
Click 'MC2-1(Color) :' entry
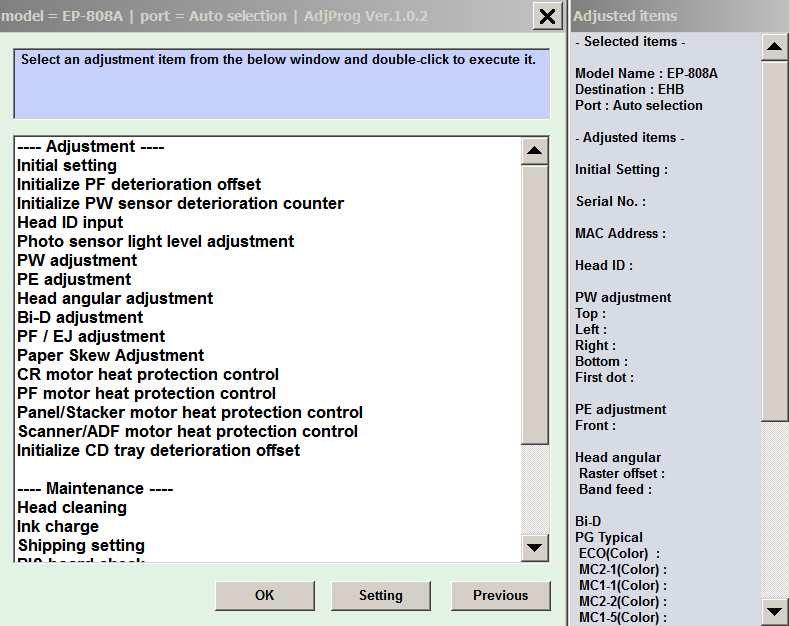point(623,570)
